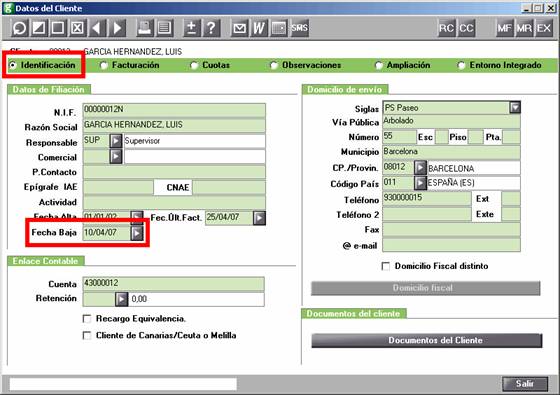Click the Epígrafe IAE input field

coord(118,187)
